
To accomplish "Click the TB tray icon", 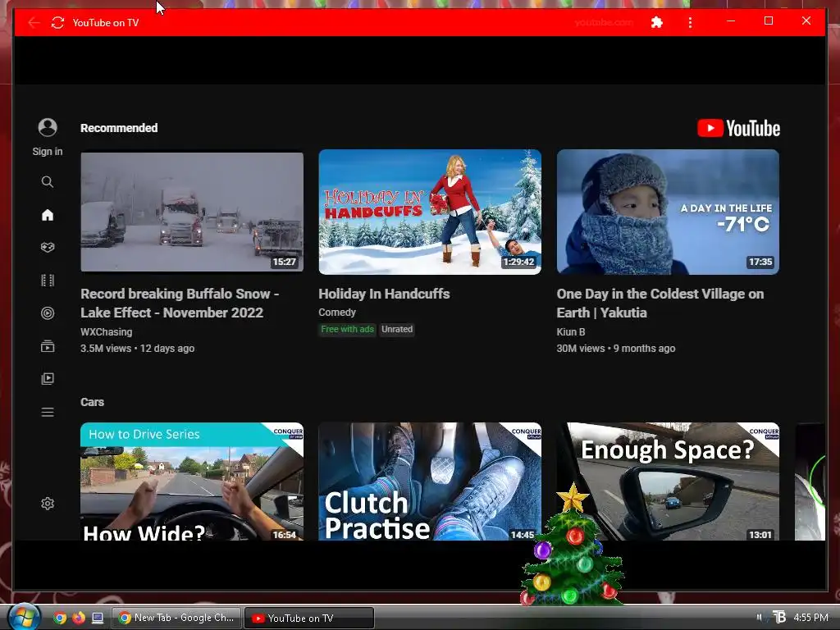I will pos(779,617).
